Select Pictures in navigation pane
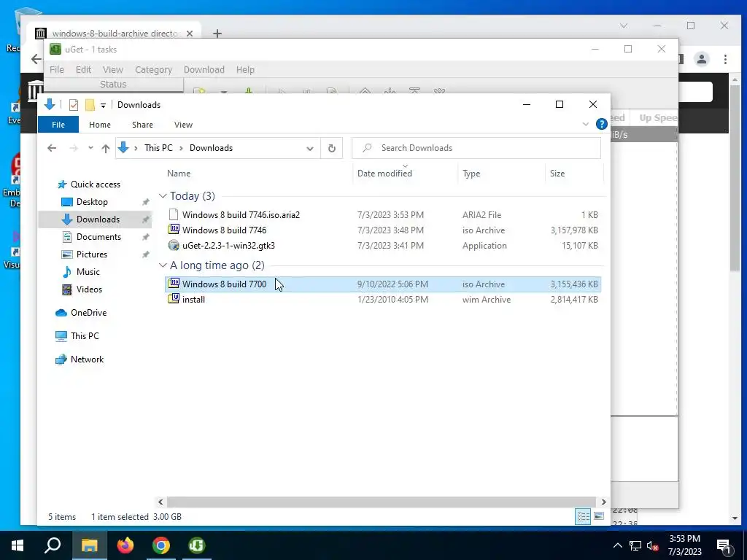 point(91,254)
